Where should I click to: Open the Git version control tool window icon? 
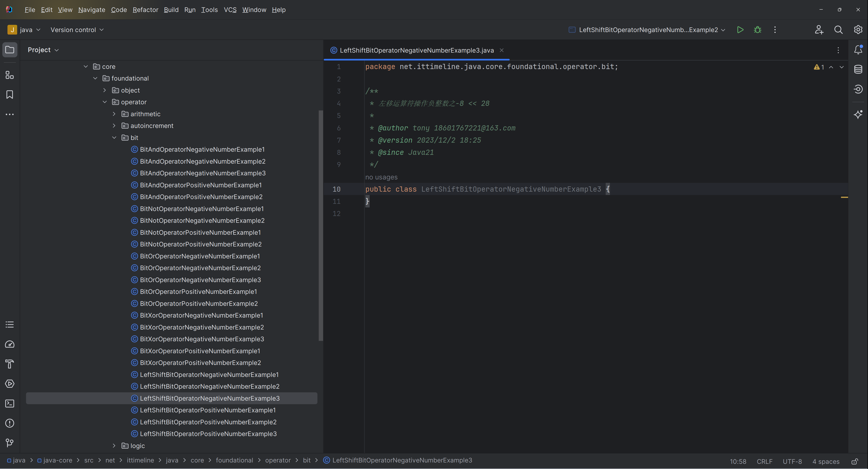tap(10, 443)
